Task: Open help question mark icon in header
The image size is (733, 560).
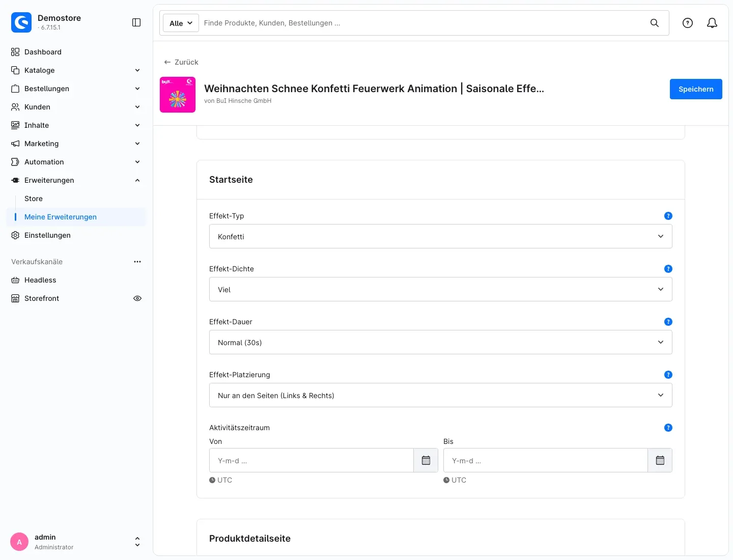Action: [688, 23]
